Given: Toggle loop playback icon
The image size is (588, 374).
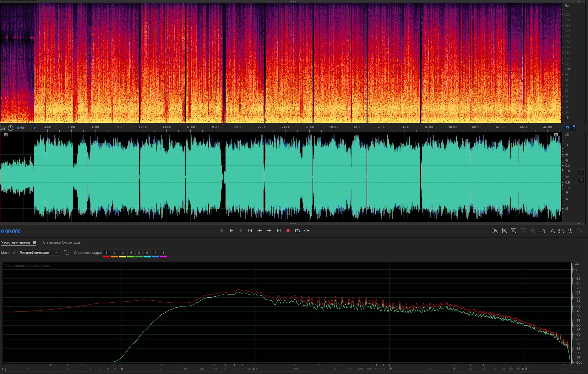Looking at the screenshot, I should click(x=297, y=231).
